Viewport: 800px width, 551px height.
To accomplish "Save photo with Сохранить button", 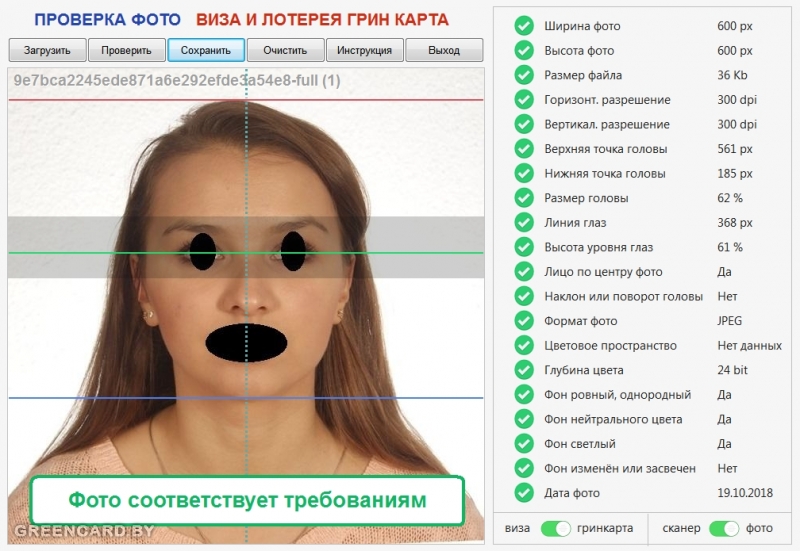I will tap(206, 50).
